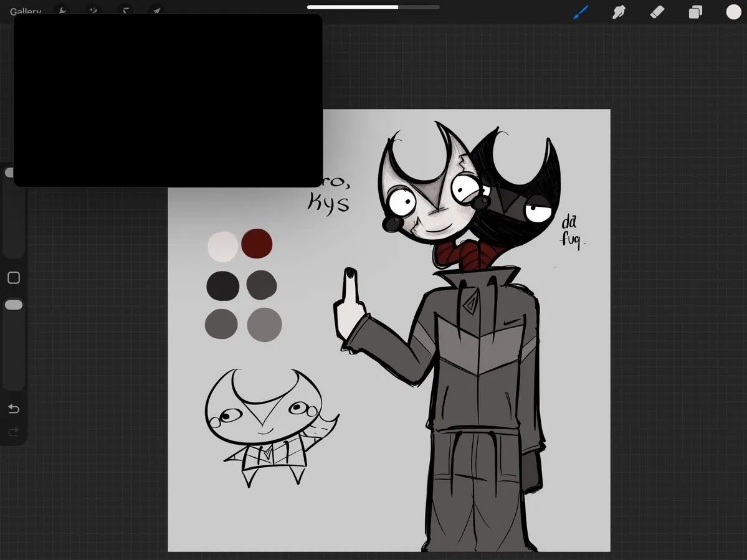This screenshot has height=560, width=747.
Task: Click the dark red palette swatch on canvas
Action: point(257,244)
